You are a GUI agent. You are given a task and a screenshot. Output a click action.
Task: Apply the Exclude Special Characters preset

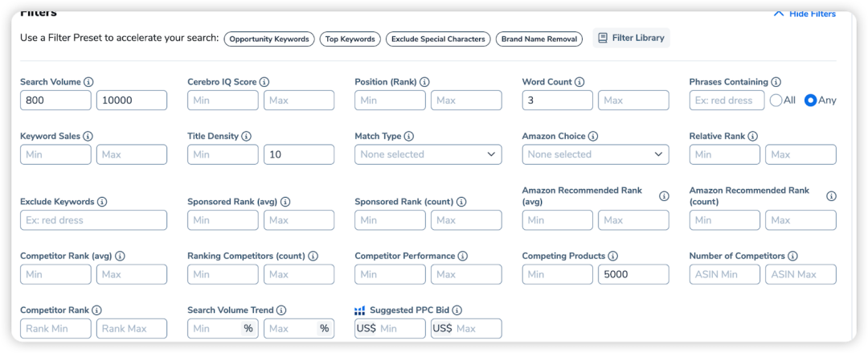pos(438,39)
